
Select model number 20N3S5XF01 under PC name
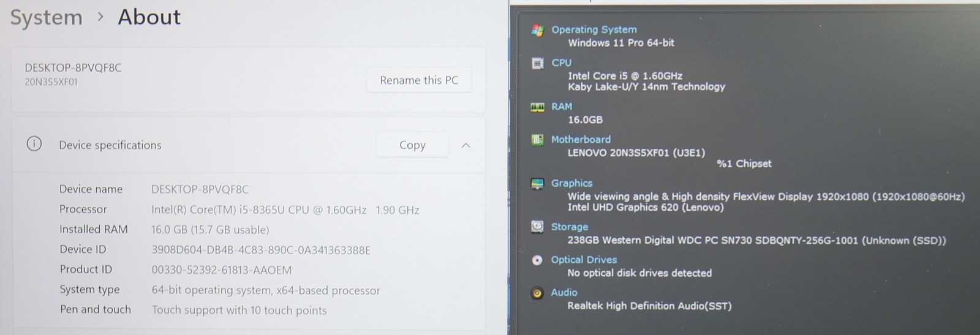(51, 81)
